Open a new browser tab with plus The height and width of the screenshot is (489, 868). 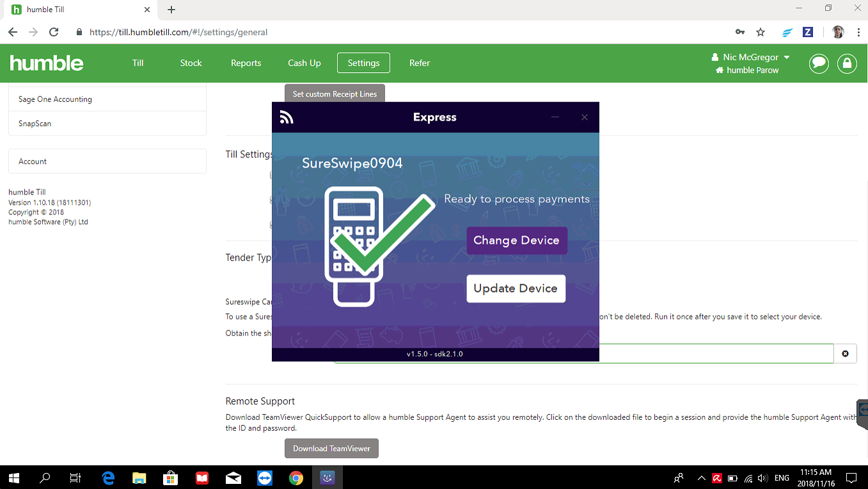point(171,10)
